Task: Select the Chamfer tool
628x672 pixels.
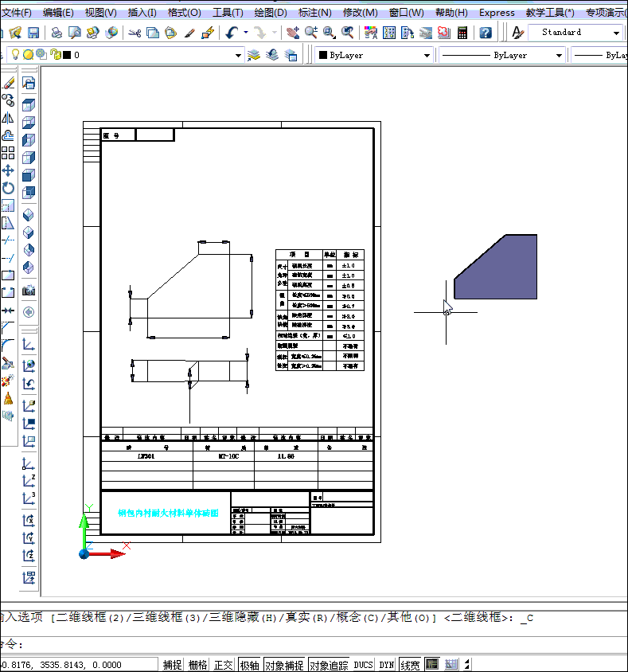Action: coord(8,328)
